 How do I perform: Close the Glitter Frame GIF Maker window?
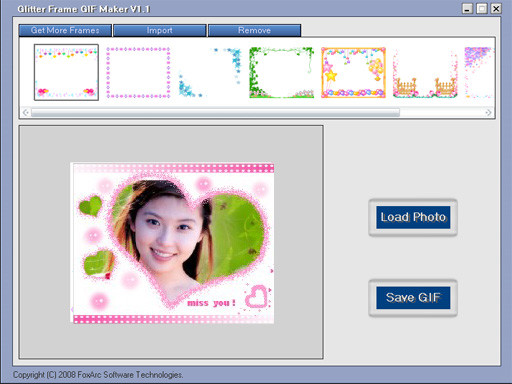496,9
